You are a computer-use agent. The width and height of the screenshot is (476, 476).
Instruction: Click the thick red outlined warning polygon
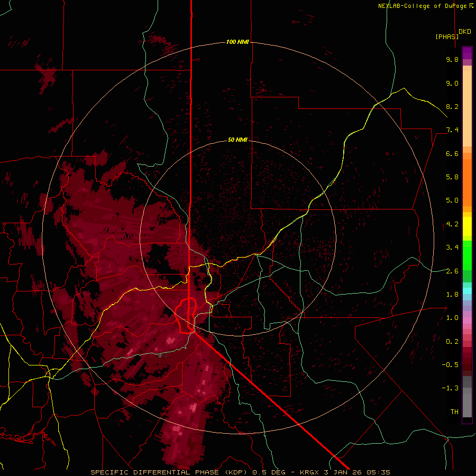coord(186,316)
